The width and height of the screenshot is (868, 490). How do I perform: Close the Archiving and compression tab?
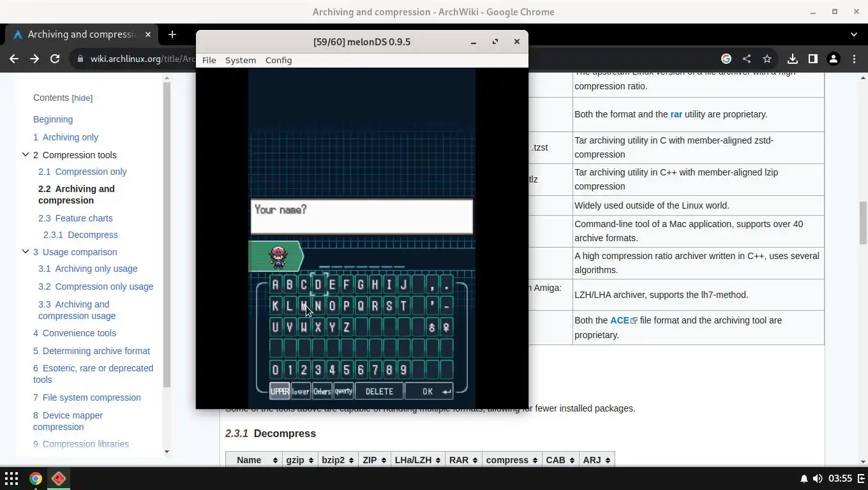(148, 34)
